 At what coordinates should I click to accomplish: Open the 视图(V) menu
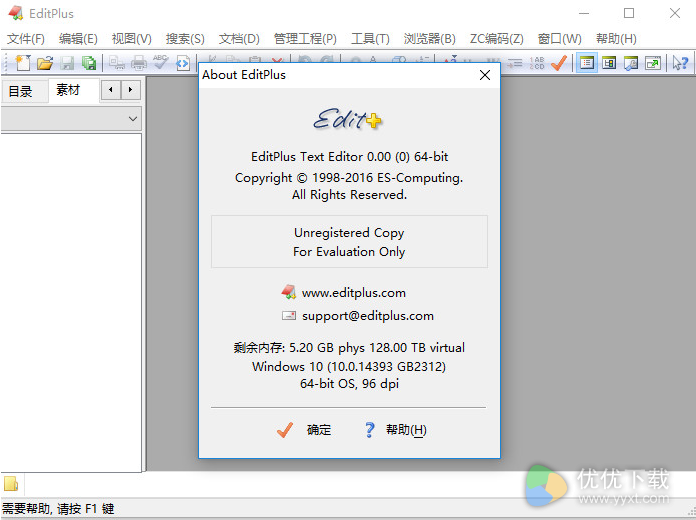coord(131,39)
